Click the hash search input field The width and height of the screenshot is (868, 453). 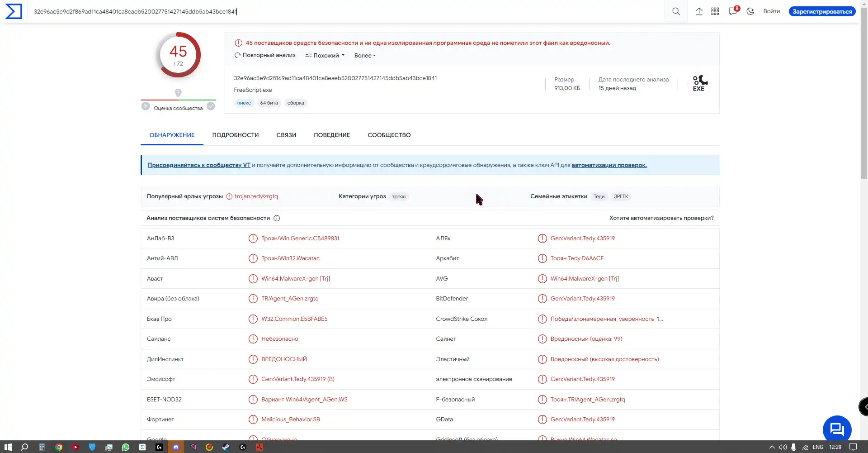click(346, 11)
